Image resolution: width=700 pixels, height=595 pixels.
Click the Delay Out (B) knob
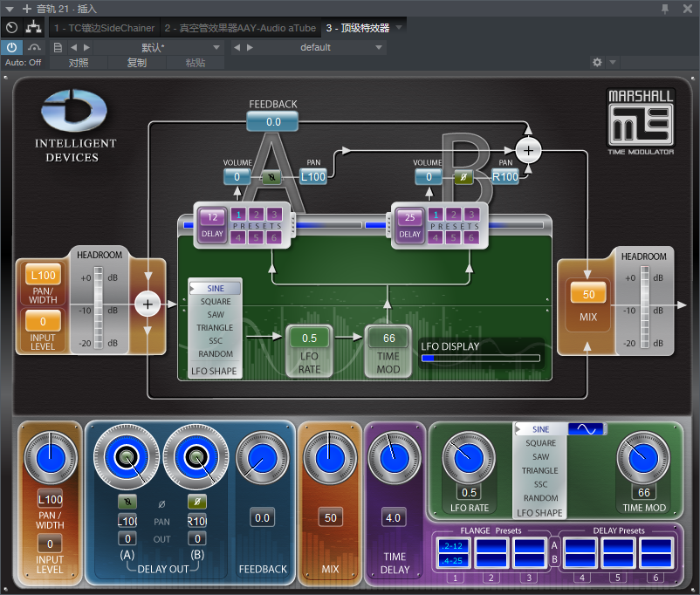196,456
